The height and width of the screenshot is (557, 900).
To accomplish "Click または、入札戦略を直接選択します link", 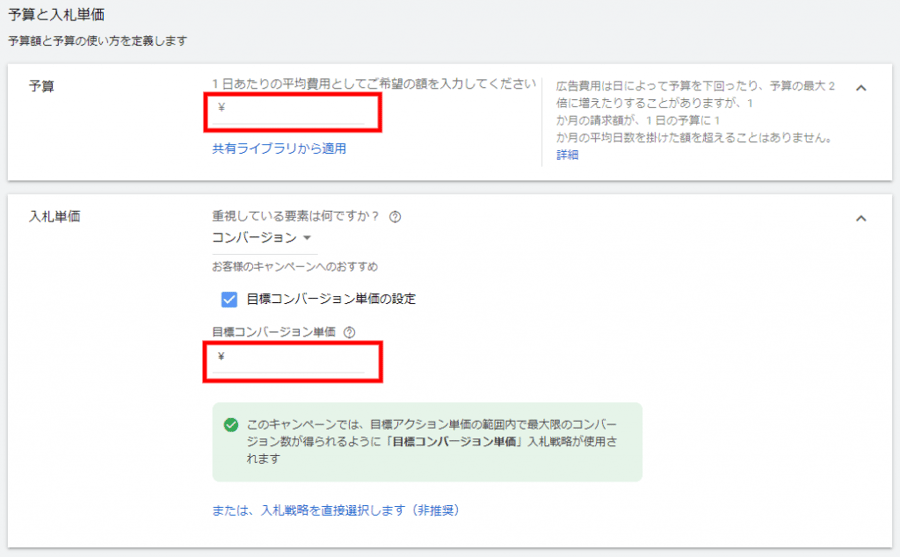I will click(335, 510).
